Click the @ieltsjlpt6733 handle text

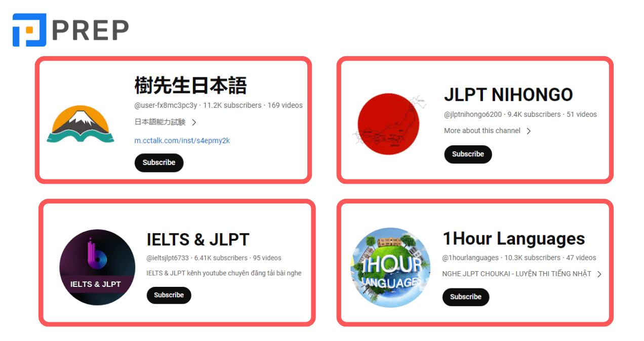[x=168, y=258]
